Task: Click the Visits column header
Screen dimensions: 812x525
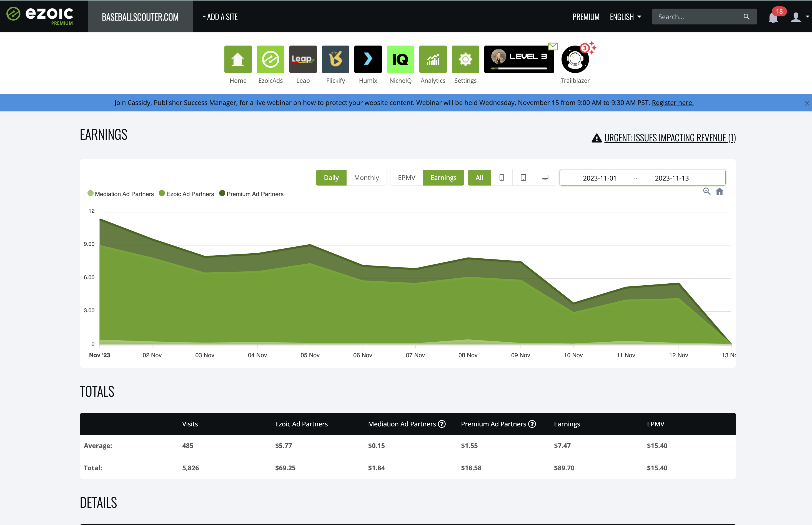Action: click(x=190, y=424)
